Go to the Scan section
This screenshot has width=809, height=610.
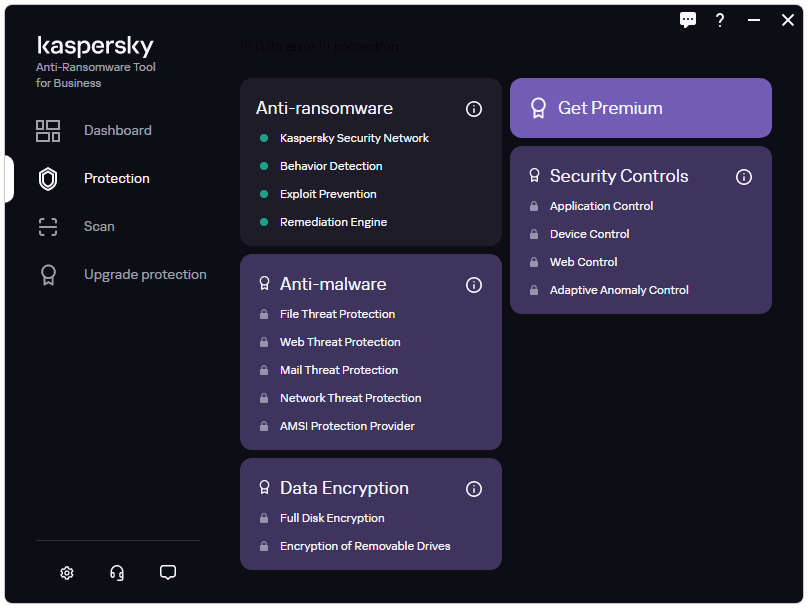(99, 227)
